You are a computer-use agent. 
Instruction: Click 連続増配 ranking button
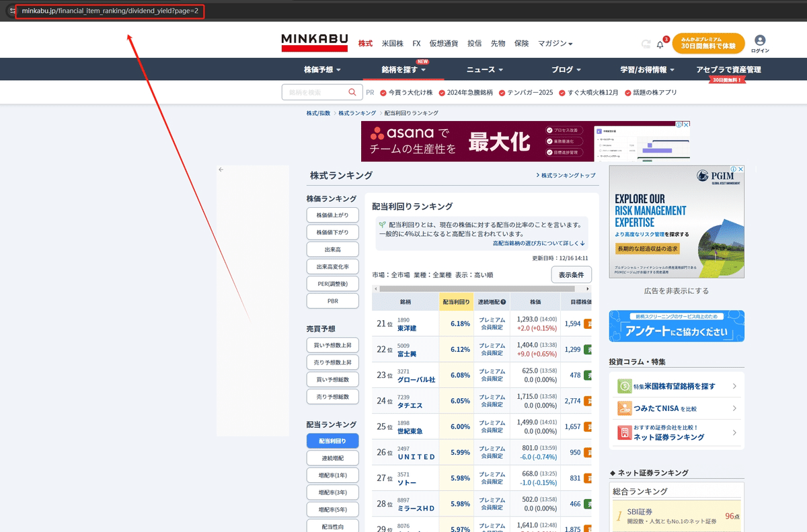332,458
